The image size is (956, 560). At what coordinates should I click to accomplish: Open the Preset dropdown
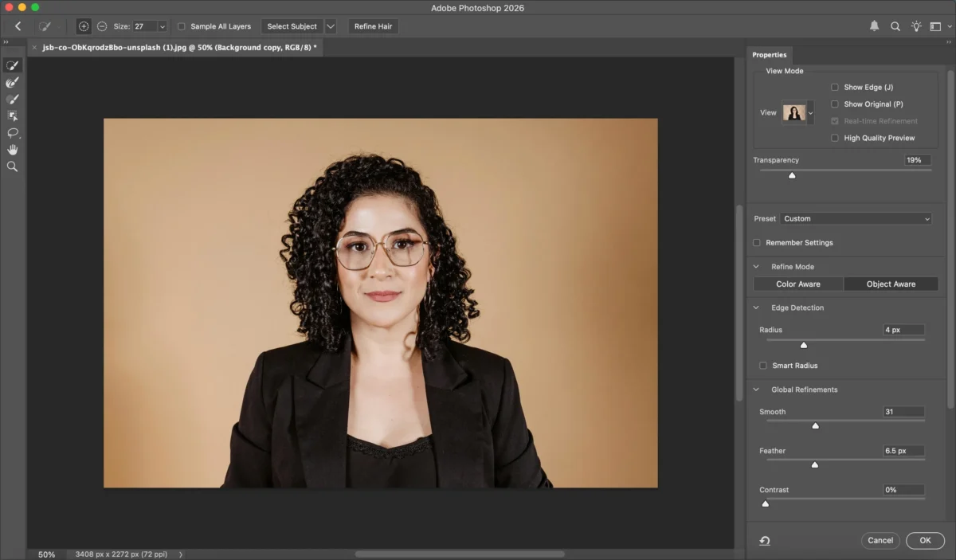pyautogui.click(x=856, y=219)
